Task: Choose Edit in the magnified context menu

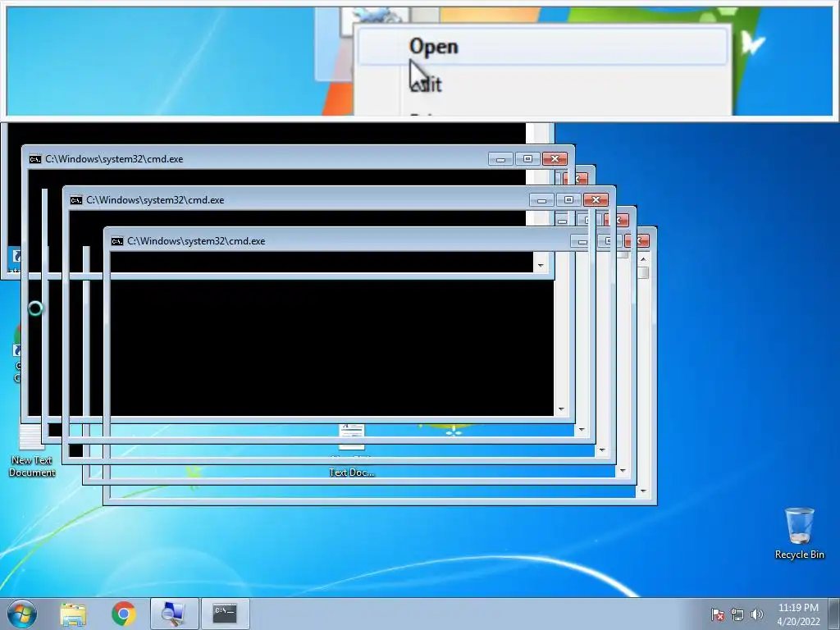Action: [x=543, y=84]
